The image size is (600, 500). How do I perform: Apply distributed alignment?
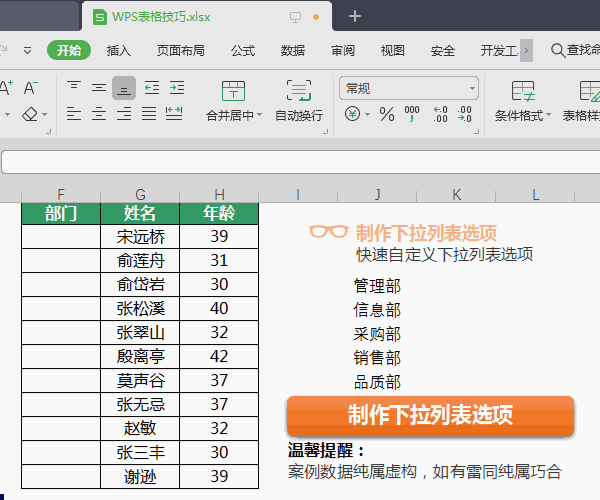(x=174, y=114)
